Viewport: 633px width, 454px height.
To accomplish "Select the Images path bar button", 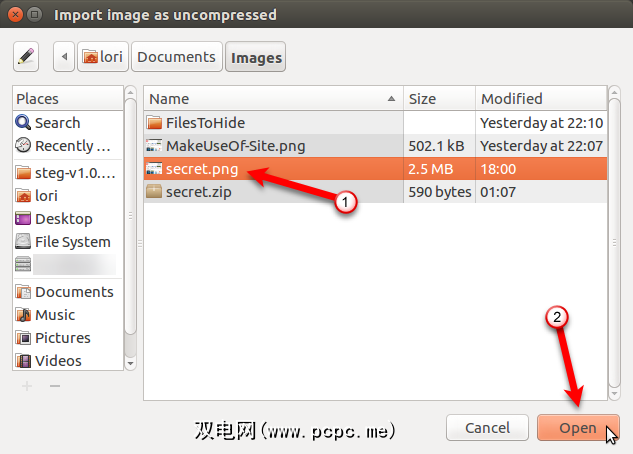I will point(256,58).
